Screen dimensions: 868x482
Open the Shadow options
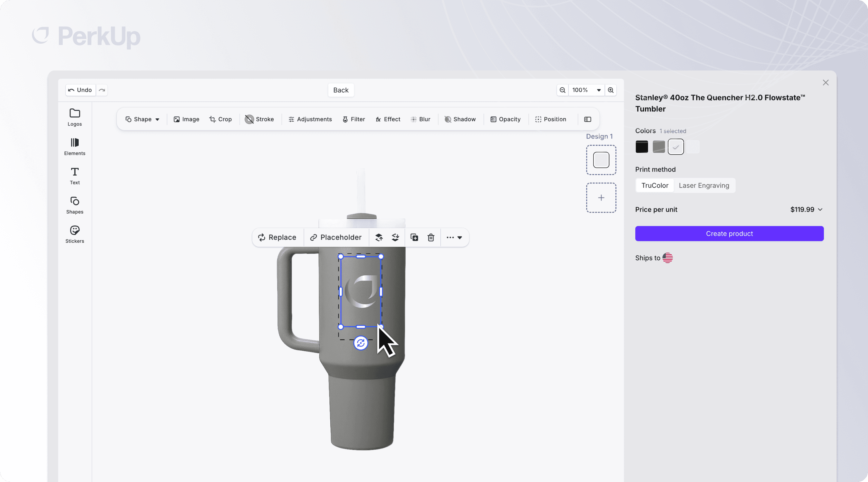tap(460, 119)
